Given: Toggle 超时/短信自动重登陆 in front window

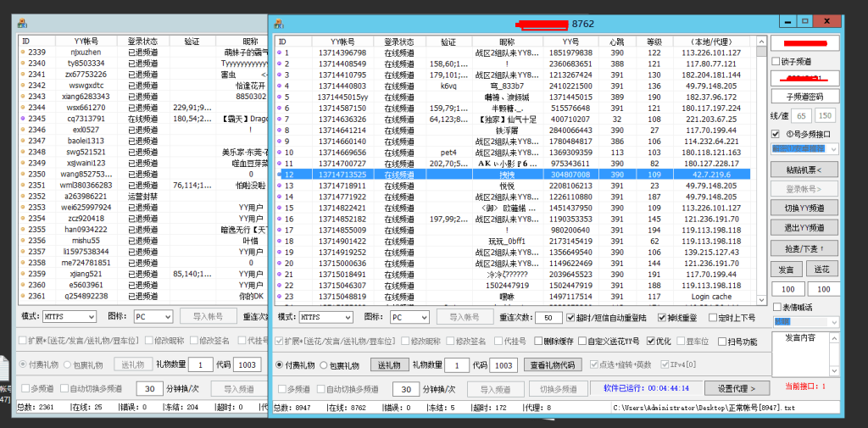Looking at the screenshot, I should pyautogui.click(x=572, y=318).
